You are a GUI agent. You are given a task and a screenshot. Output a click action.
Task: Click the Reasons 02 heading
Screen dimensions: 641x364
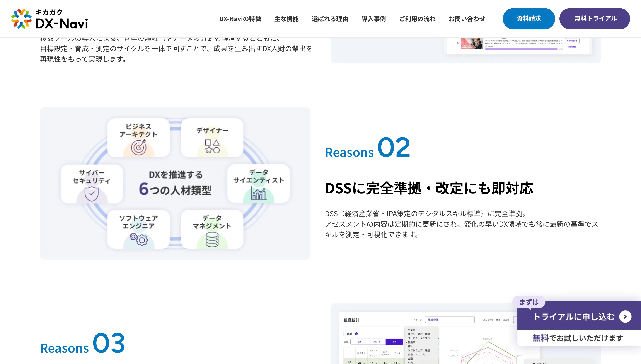(368, 148)
